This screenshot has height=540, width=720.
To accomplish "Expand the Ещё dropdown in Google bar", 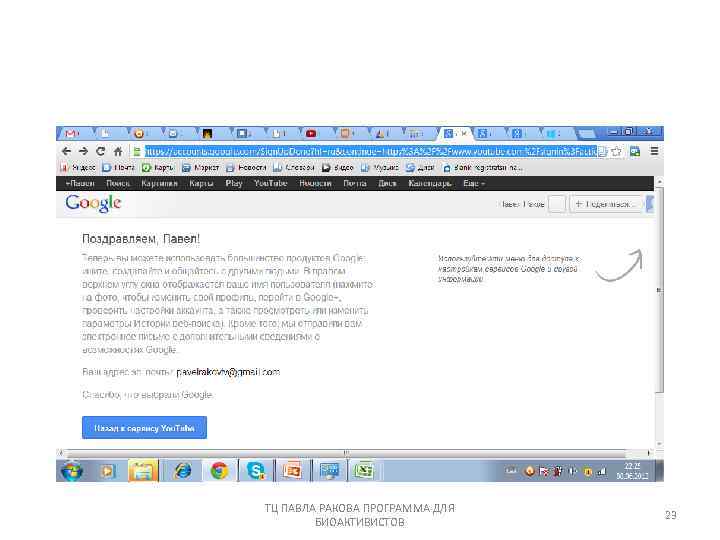I will coord(474,183).
